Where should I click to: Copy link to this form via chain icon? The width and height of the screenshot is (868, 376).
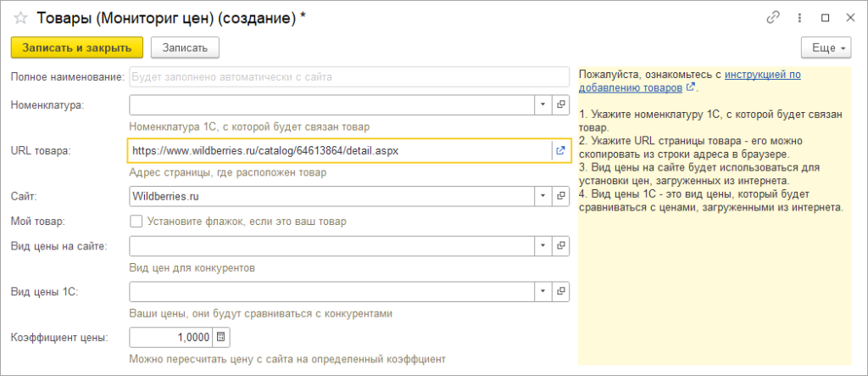[x=773, y=18]
